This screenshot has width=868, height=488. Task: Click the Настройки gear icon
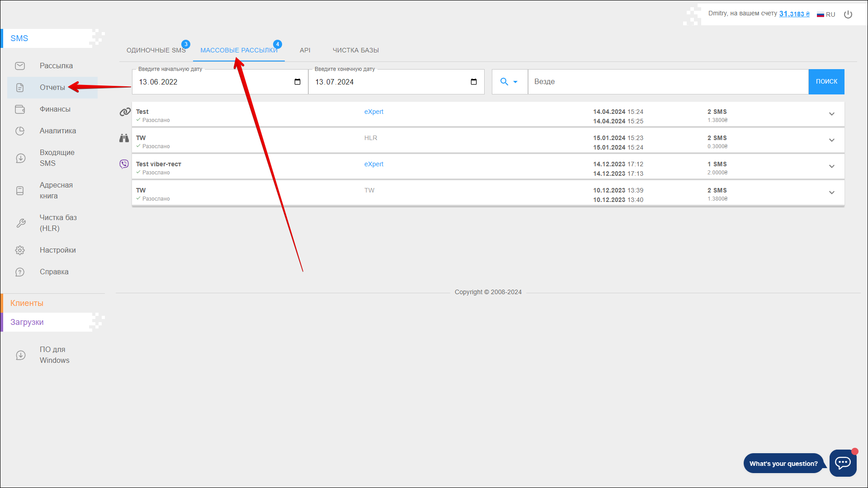pos(20,250)
